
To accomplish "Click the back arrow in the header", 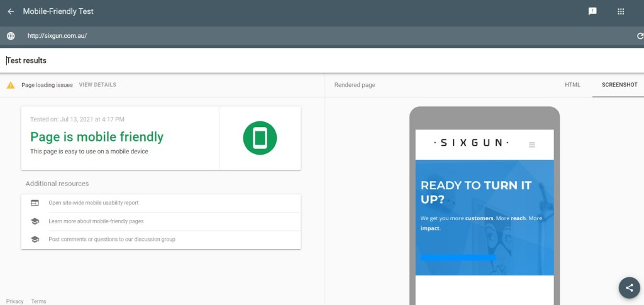I will [11, 11].
